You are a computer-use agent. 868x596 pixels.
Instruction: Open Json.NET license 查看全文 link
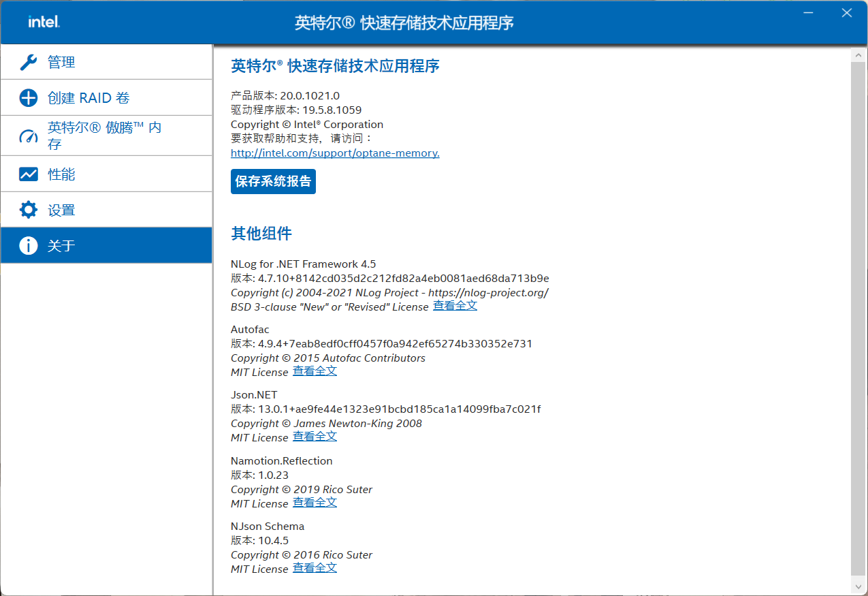(x=315, y=437)
